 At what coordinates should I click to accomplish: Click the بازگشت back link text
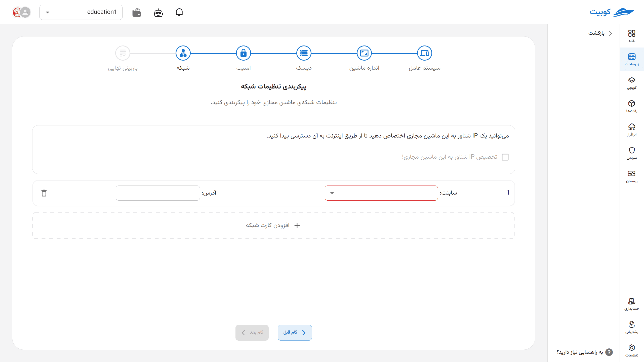click(x=596, y=33)
